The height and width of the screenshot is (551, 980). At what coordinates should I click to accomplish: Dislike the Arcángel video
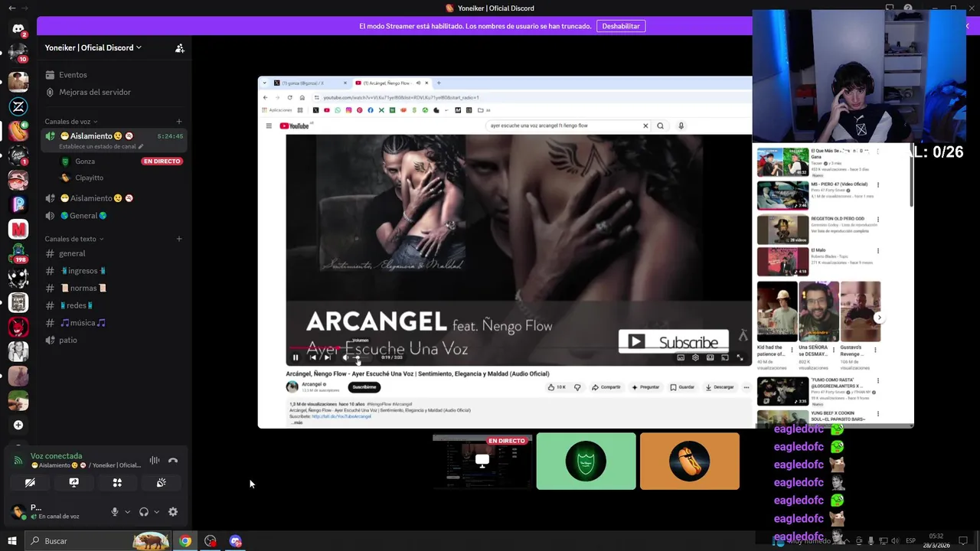click(x=577, y=387)
